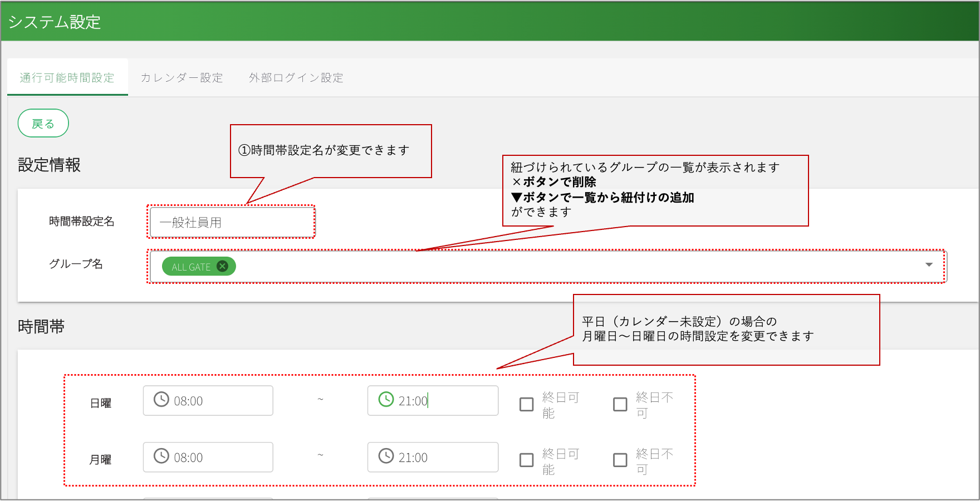Click the green clock icon in Sunday end time
Image resolution: width=980 pixels, height=501 pixels.
(386, 400)
